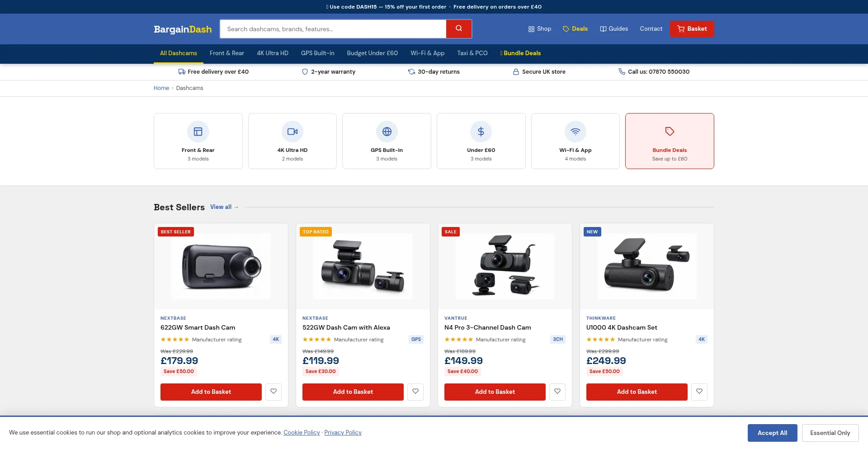Click the Front & Rear category icon
The height and width of the screenshot is (449, 868).
pyautogui.click(x=198, y=132)
